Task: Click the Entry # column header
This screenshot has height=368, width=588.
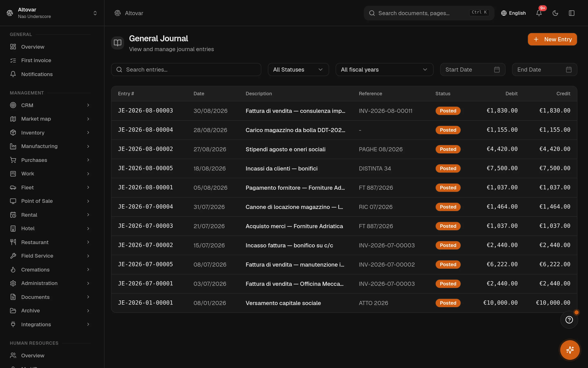Action: tap(126, 94)
